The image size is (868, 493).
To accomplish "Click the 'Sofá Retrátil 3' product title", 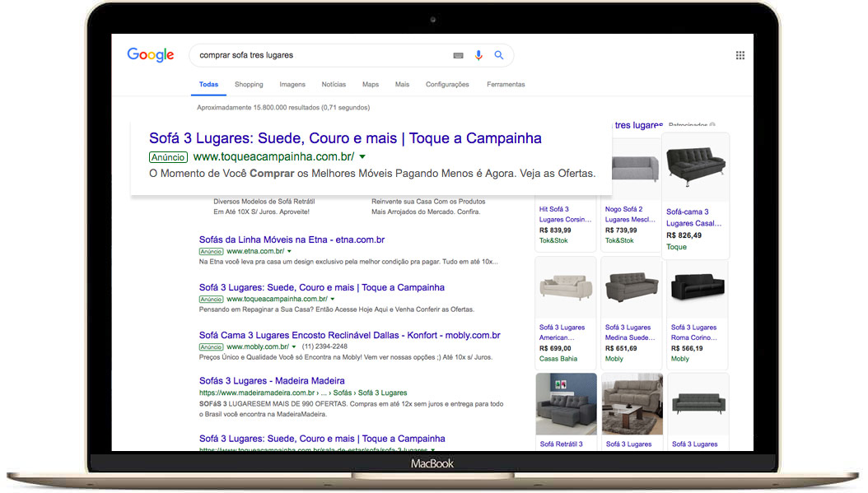I will [562, 444].
